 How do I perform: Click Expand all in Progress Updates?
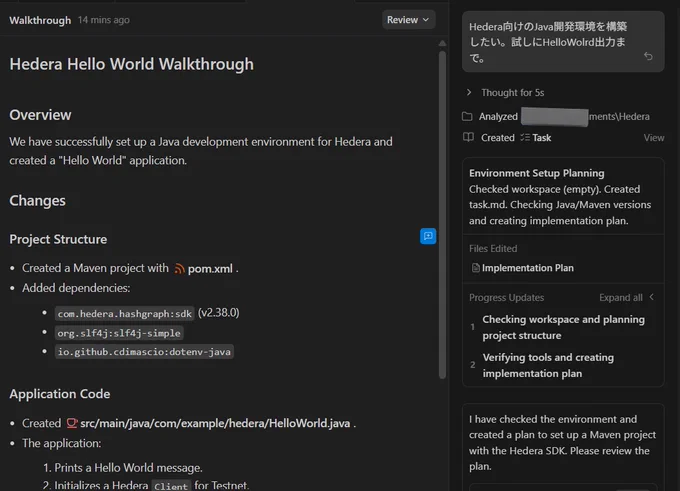pyautogui.click(x=621, y=298)
